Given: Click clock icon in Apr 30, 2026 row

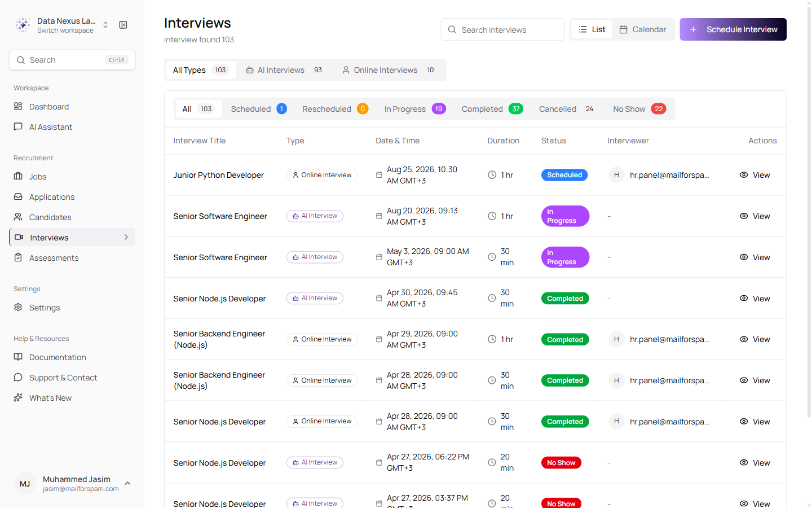Looking at the screenshot, I should 492,298.
